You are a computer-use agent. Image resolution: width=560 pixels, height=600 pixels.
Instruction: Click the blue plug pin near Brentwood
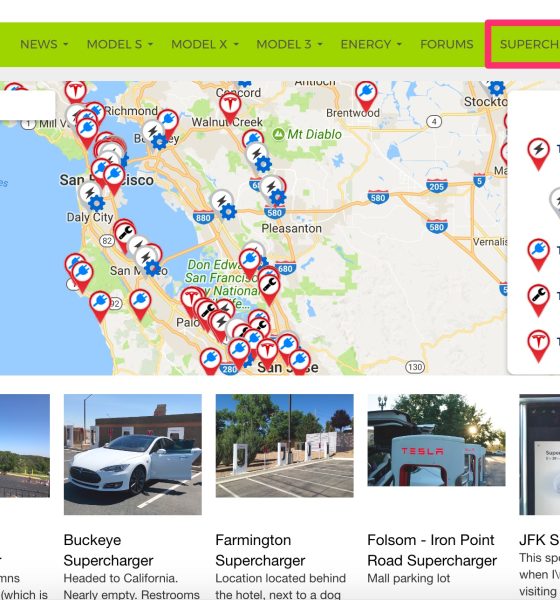click(366, 95)
